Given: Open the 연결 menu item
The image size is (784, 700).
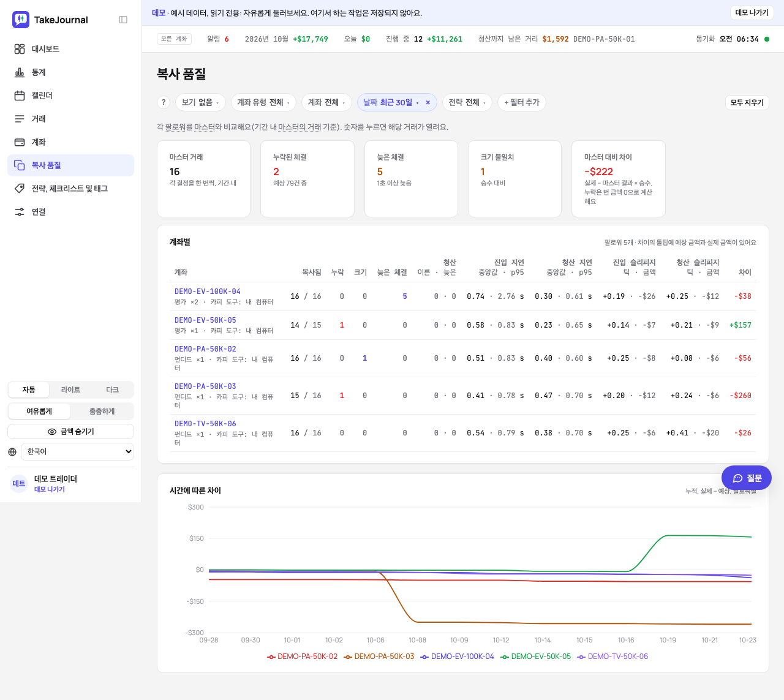Looking at the screenshot, I should pyautogui.click(x=71, y=212).
